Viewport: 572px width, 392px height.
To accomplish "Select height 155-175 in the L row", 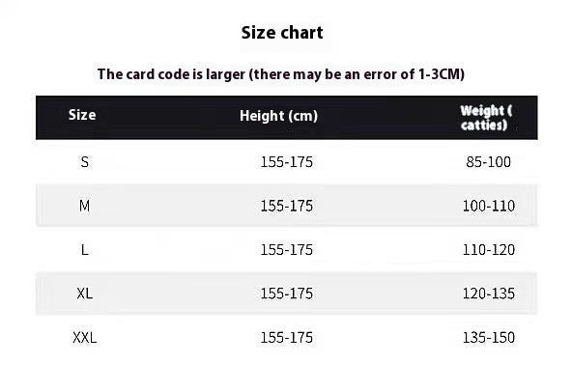I will point(286,250).
